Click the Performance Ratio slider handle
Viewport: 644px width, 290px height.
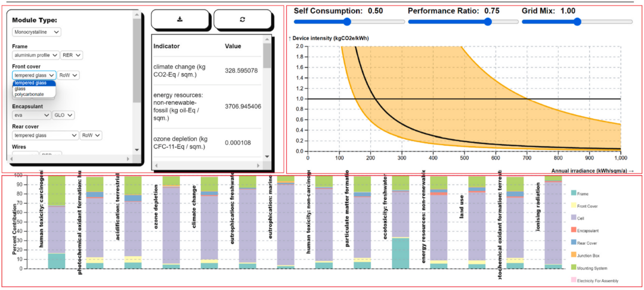point(488,21)
